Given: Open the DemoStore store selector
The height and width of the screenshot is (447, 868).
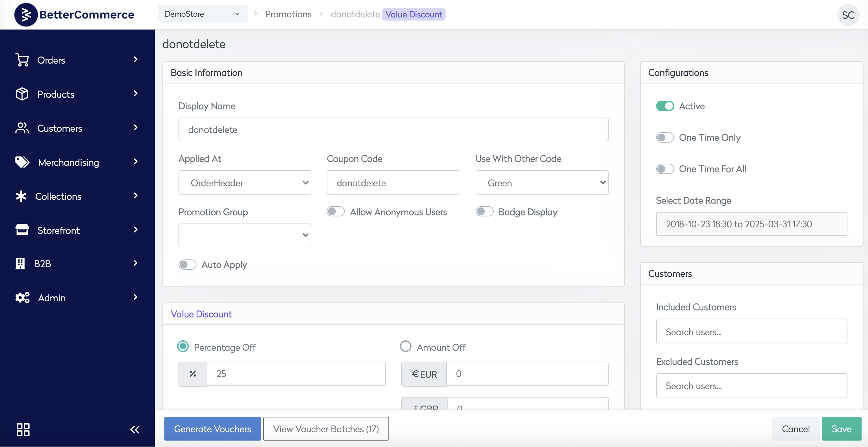Looking at the screenshot, I should click(x=203, y=14).
